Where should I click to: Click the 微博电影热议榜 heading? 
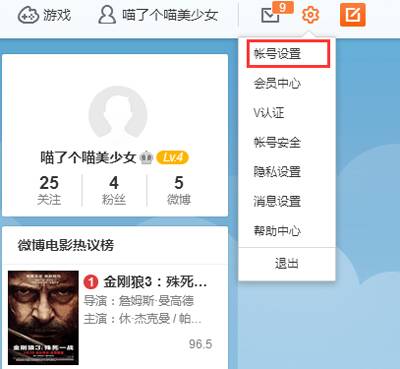click(x=66, y=245)
